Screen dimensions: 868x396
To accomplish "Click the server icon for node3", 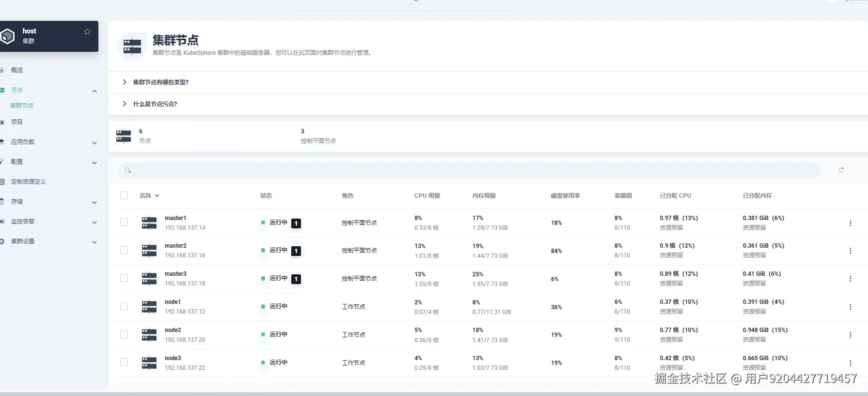I will (149, 363).
